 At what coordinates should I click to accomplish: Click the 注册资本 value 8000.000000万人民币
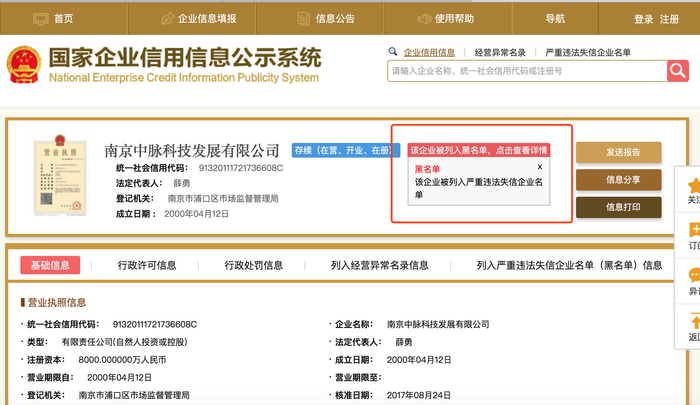pos(122,360)
